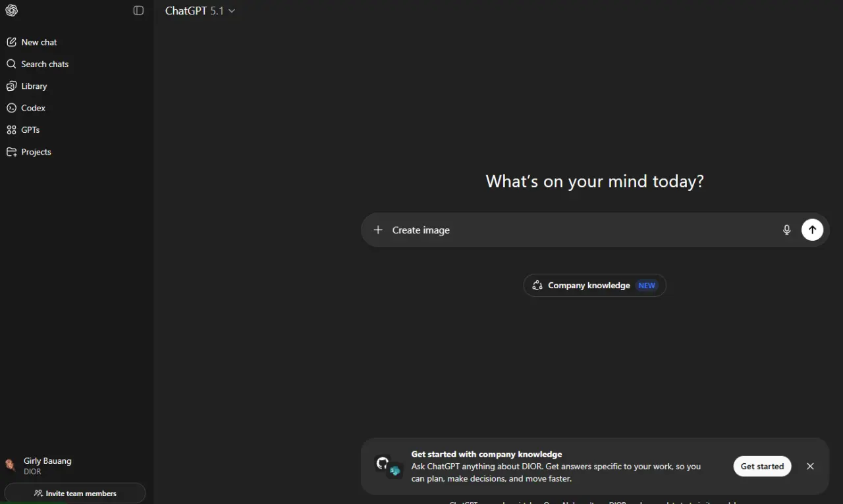The height and width of the screenshot is (504, 843).
Task: Click the NEW badge on Company knowledge
Action: (x=647, y=286)
